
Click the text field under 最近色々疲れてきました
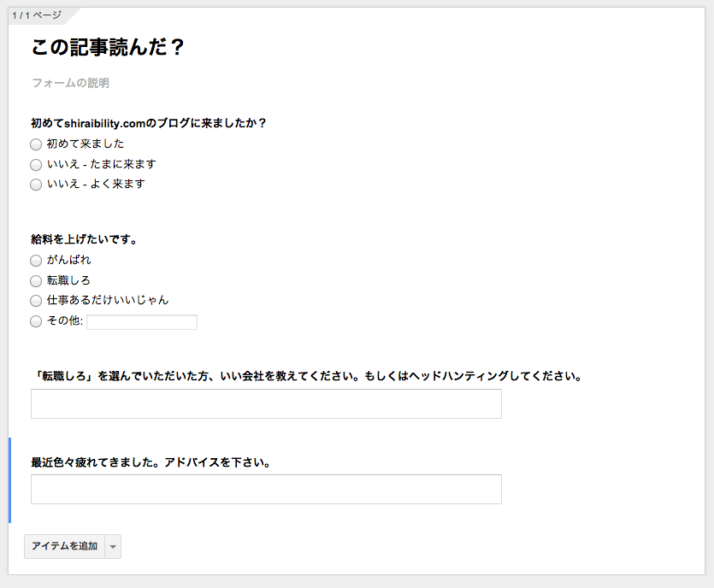[267, 489]
